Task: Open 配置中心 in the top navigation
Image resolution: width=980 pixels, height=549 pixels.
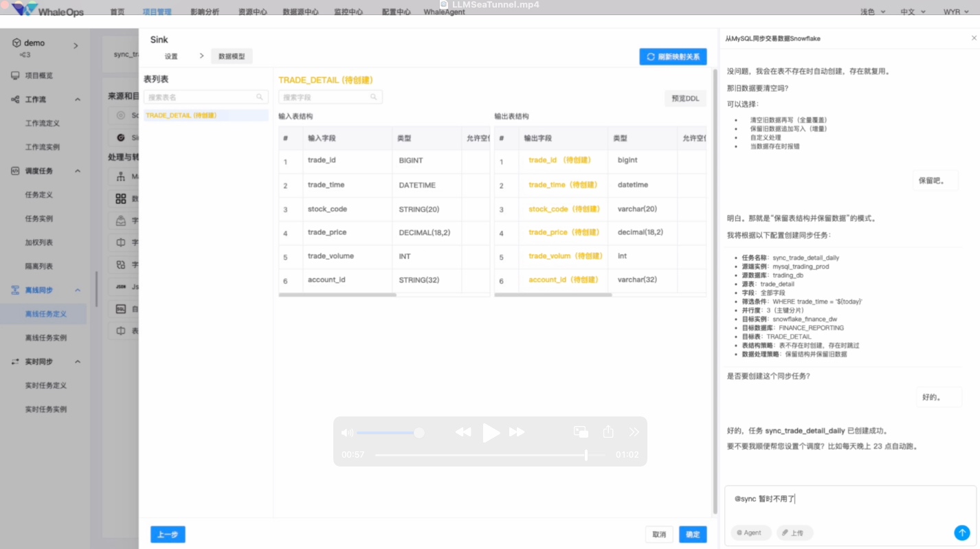Action: (x=396, y=12)
